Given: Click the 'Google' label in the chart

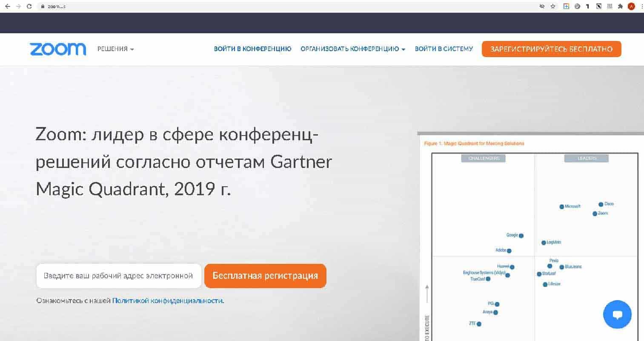Looking at the screenshot, I should tap(512, 235).
